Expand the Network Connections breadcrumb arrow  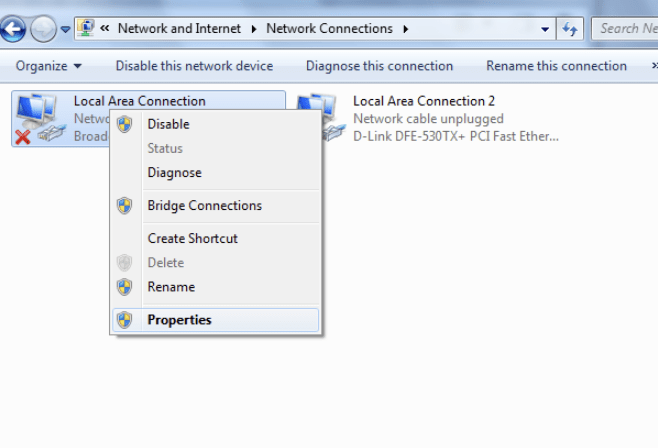coord(406,29)
